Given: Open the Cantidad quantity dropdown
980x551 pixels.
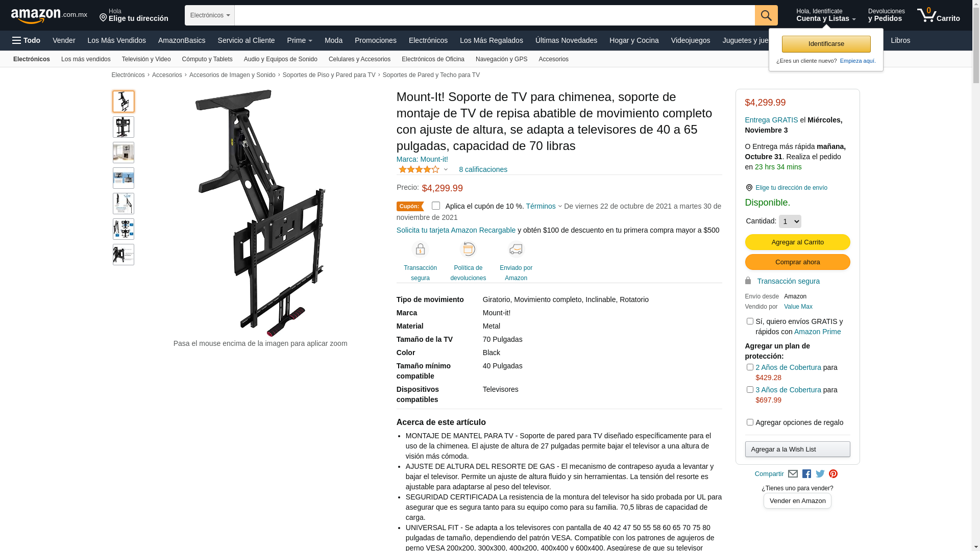Looking at the screenshot, I should tap(790, 221).
